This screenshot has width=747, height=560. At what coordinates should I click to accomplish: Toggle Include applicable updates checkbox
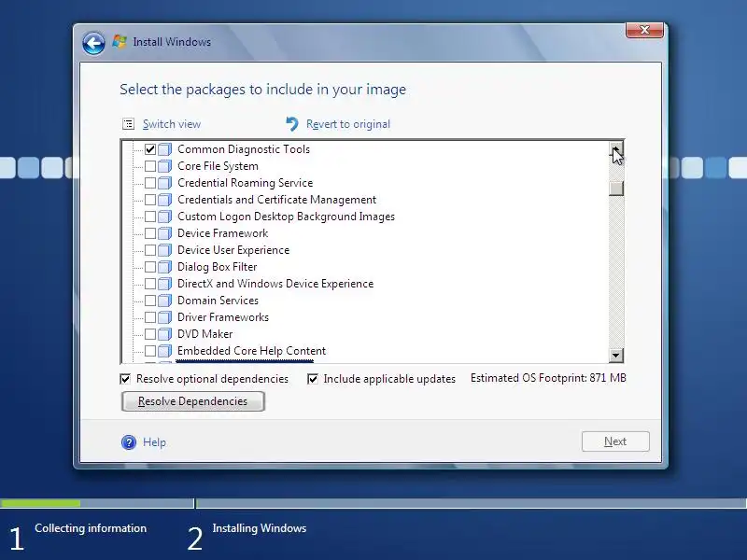point(313,379)
